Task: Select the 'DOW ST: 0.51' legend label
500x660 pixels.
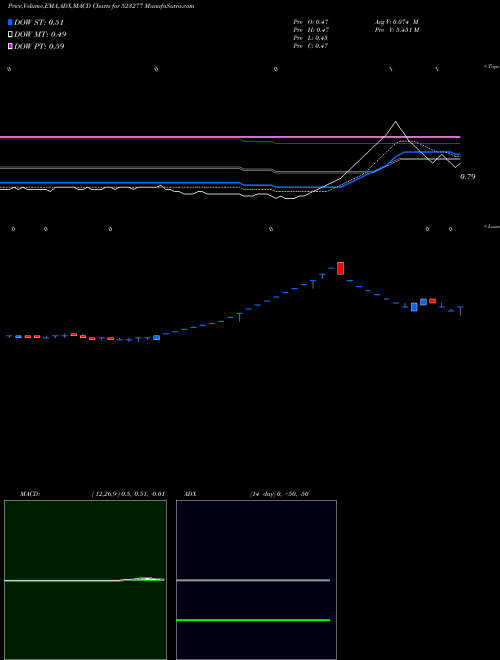Action: [x=39, y=22]
